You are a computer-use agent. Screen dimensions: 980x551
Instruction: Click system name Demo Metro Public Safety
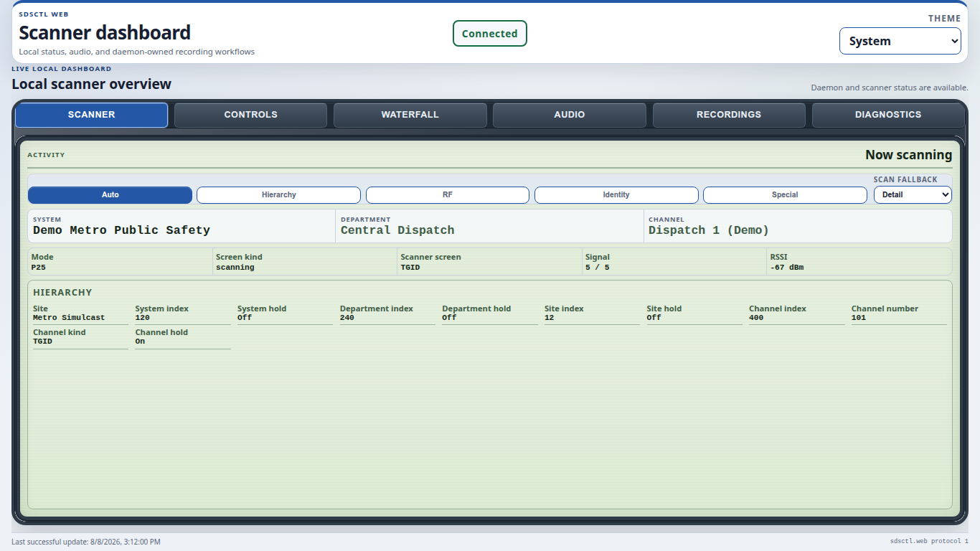point(122,230)
